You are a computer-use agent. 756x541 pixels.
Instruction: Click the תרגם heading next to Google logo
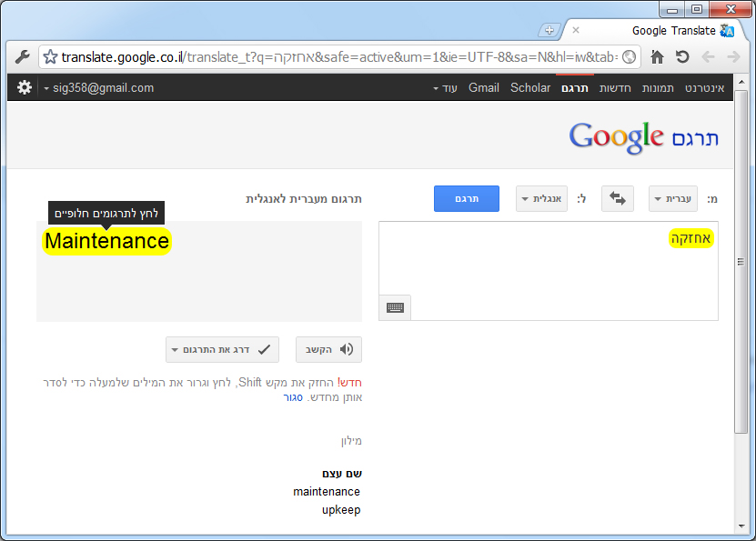tap(695, 139)
